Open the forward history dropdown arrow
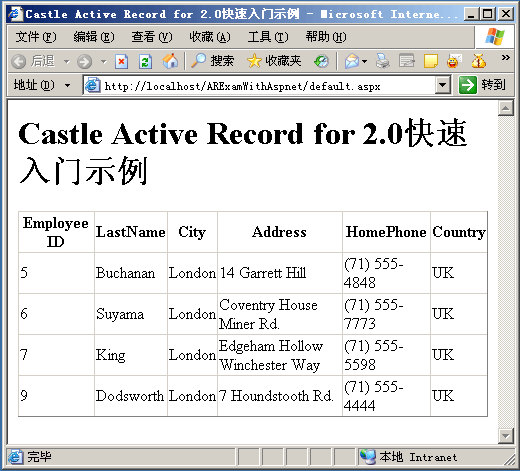Viewport: 520px width, 471px height. 104,62
